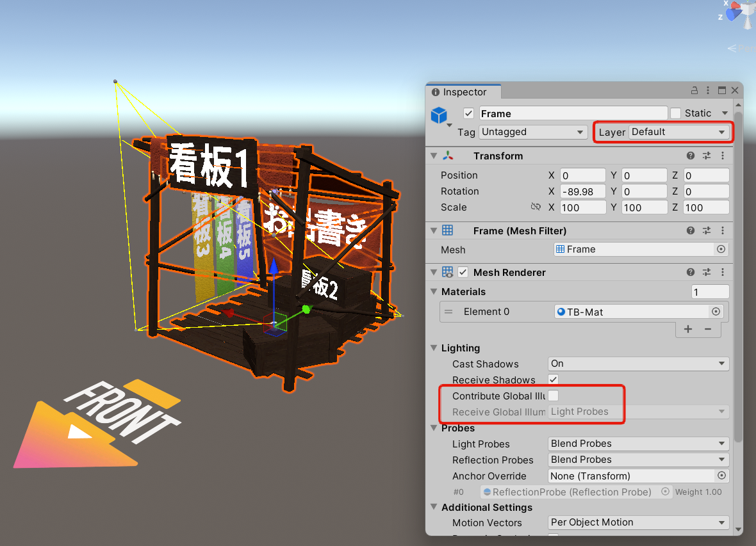756x546 pixels.
Task: Open the Inspector tab kebab menu
Action: (708, 90)
